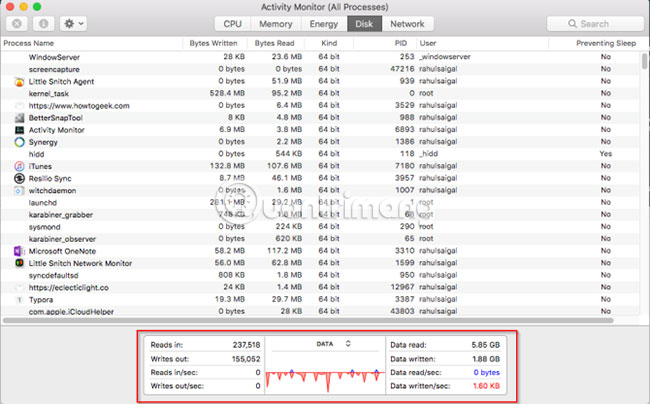Viewport: 650px width, 404px height.
Task: Click PID 43803
Action: tap(402, 311)
